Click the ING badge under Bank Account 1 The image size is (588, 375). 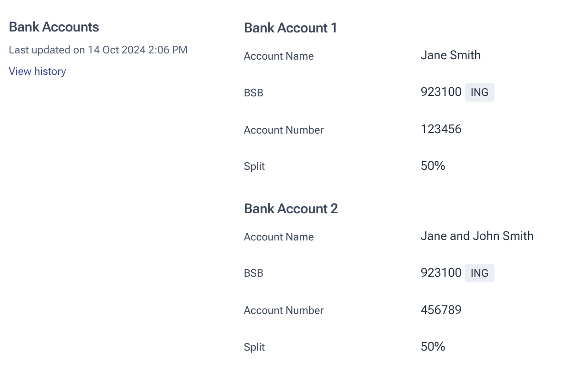point(479,93)
